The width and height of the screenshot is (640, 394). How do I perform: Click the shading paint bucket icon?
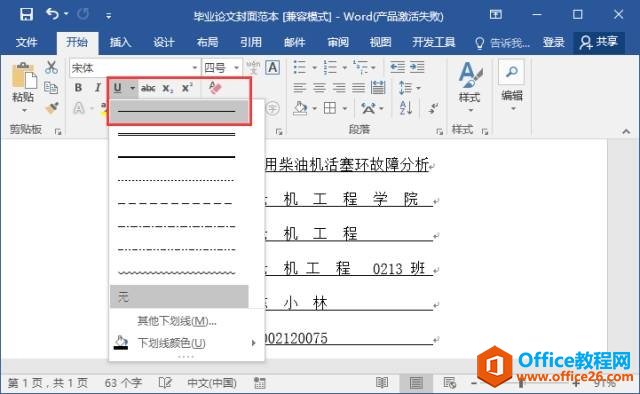[300, 109]
